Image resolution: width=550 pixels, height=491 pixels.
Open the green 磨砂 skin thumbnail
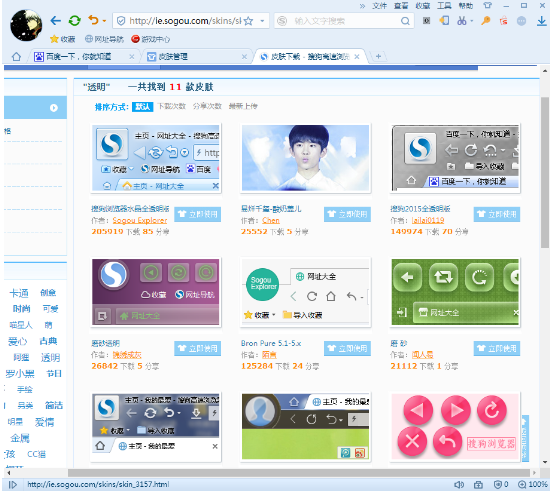coord(455,292)
